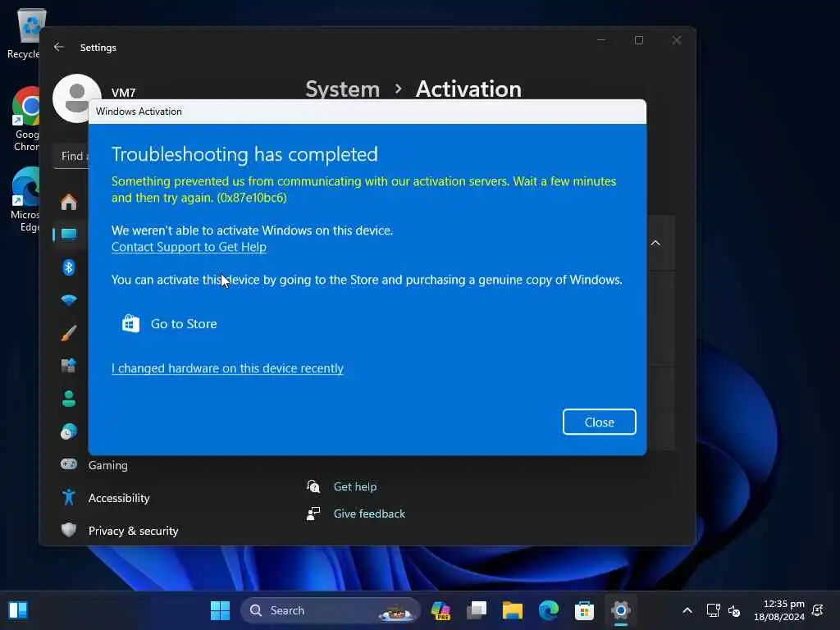Screen dimensions: 840x630
Task: Click the Settings gear on taskbar
Action: [620, 610]
